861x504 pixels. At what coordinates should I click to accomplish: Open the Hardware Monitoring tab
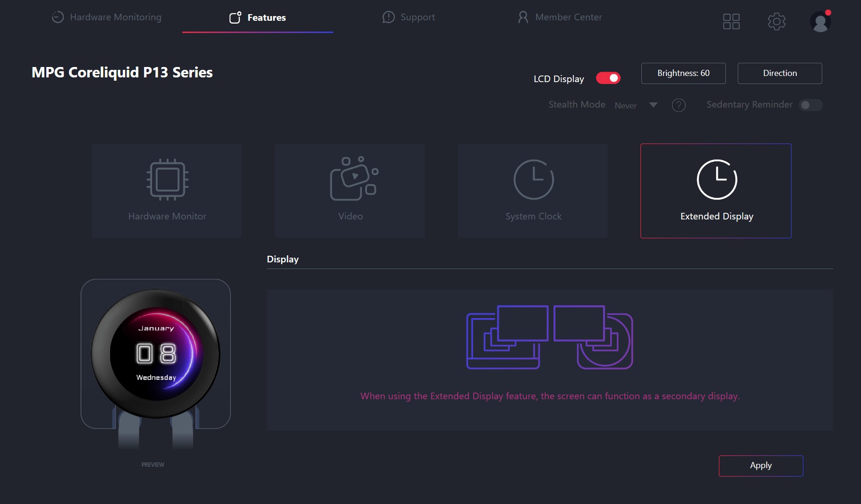[x=107, y=17]
